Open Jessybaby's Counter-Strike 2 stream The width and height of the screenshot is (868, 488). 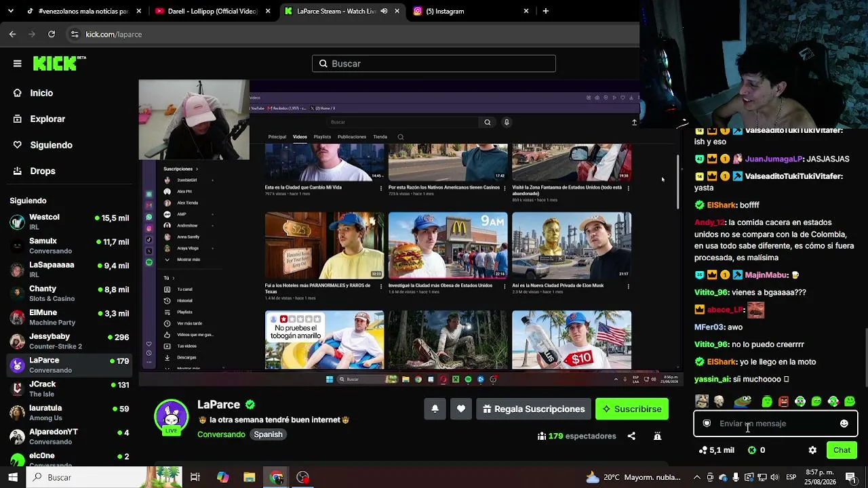point(69,341)
